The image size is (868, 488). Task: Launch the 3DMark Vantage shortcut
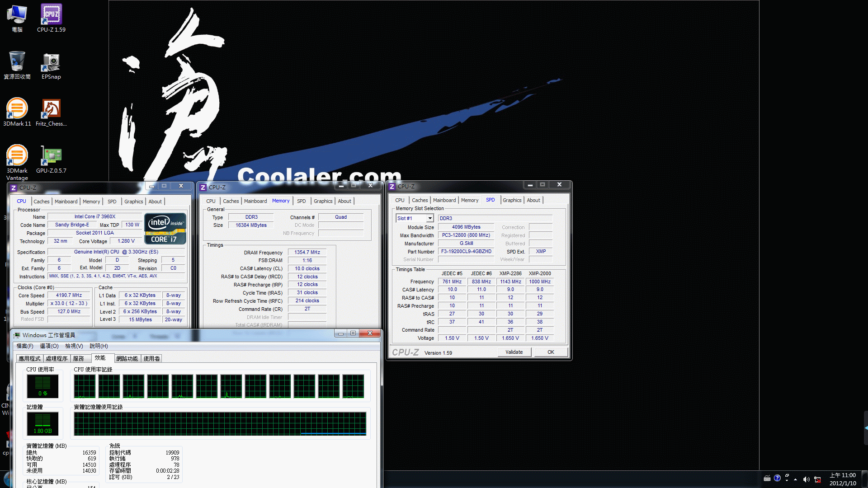[x=17, y=162]
